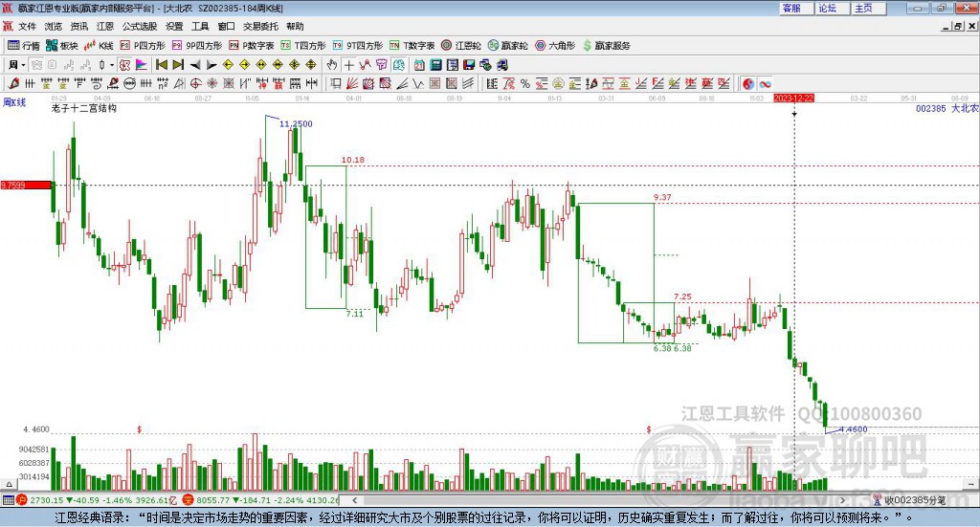
Task: Click the 2023-12-22 date marker
Action: tap(793, 99)
